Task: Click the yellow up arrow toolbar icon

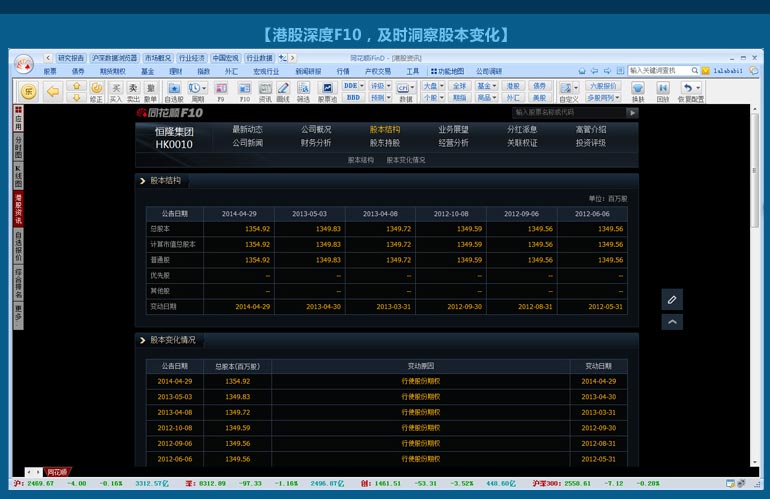Action: 77,86
